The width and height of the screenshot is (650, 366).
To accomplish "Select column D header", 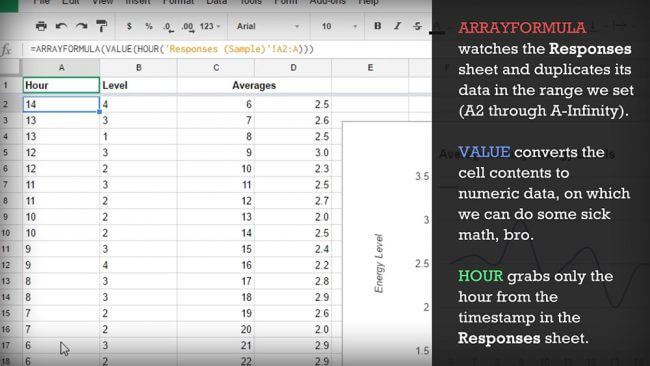I will [293, 68].
